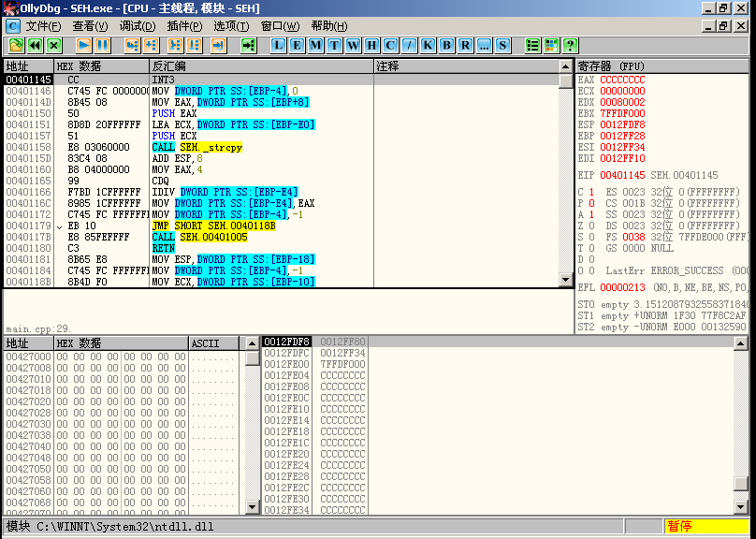The width and height of the screenshot is (756, 539).
Task: Open Memory map via M button
Action: pyautogui.click(x=316, y=45)
